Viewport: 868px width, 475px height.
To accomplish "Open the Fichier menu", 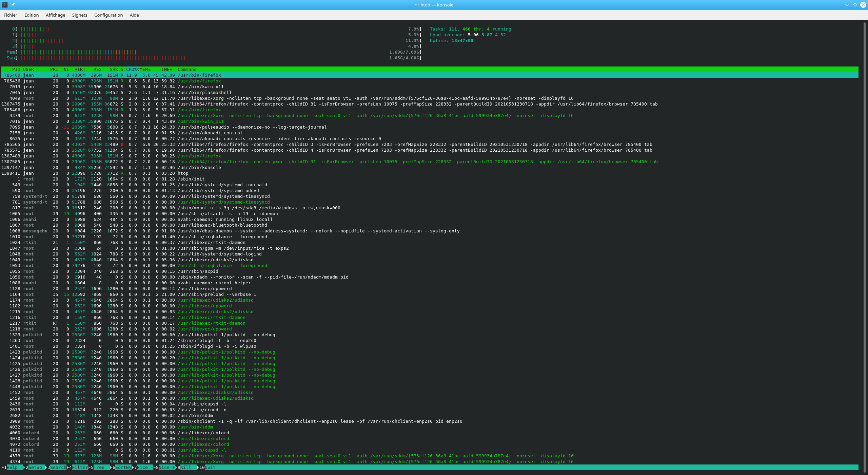I will pyautogui.click(x=11, y=15).
